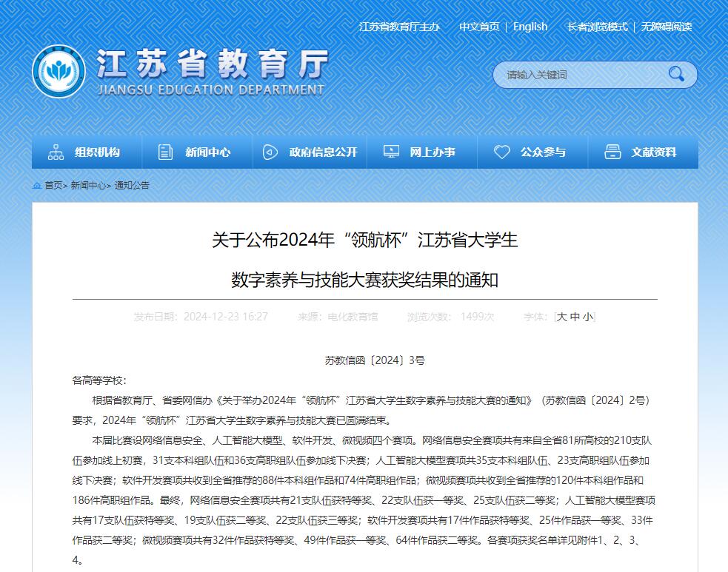Click the article title line 数字素养与技能大赛获奖结果的通知

point(365,280)
